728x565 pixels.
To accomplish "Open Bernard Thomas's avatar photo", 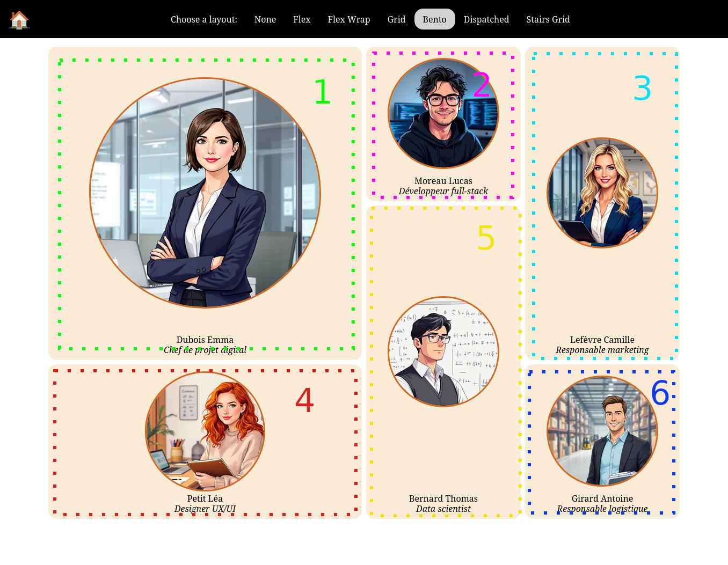I will pyautogui.click(x=443, y=352).
